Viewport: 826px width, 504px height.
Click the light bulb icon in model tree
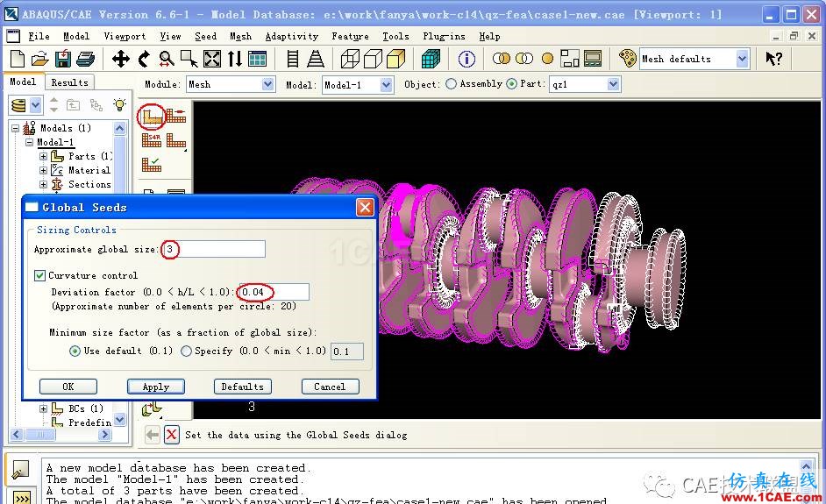pos(120,105)
